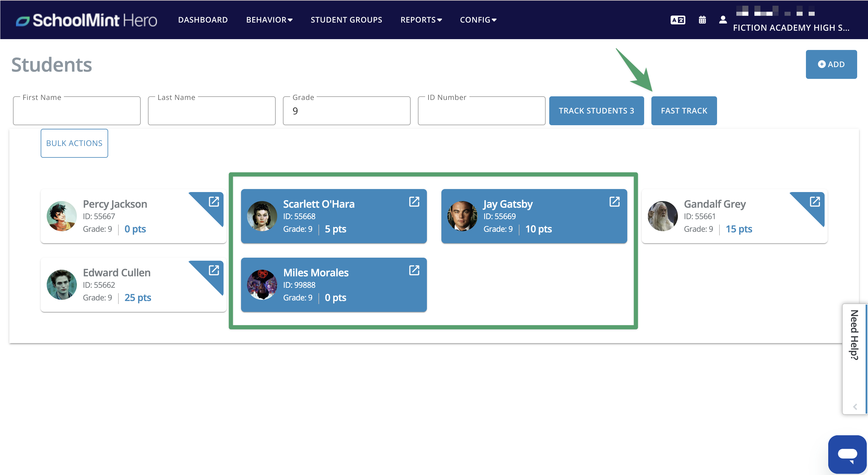Click Percy Jackson's avatar photo
Viewport: 868px width, 475px height.
pyautogui.click(x=62, y=216)
